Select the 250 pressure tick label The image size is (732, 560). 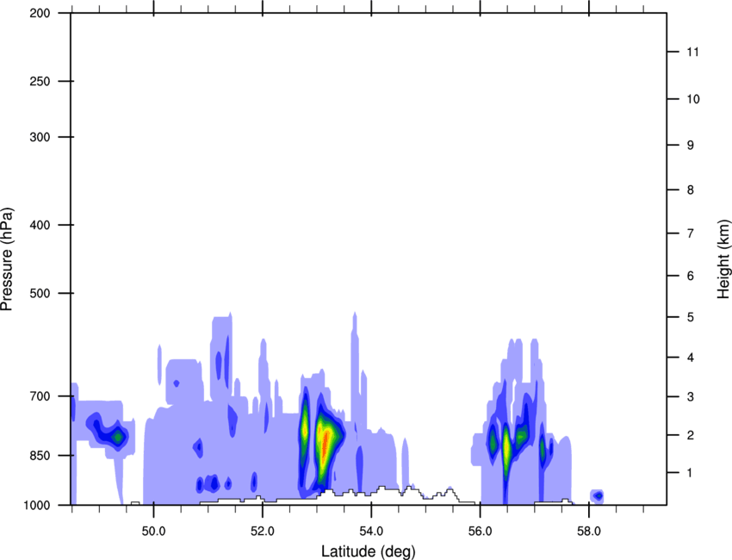coord(40,81)
